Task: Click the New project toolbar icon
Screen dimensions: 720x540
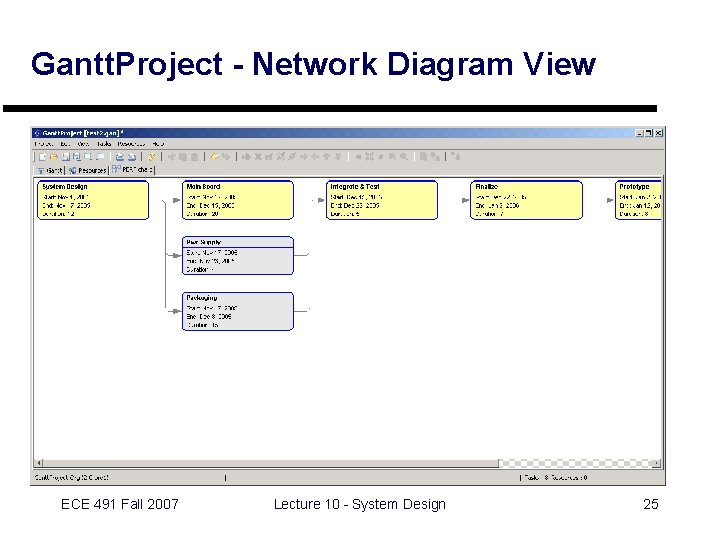Action: point(42,157)
